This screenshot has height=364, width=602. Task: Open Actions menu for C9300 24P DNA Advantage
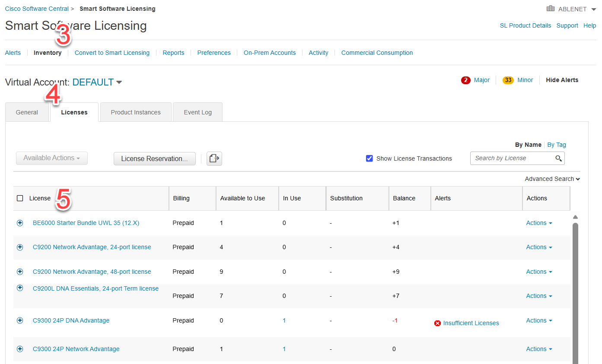[x=539, y=320]
